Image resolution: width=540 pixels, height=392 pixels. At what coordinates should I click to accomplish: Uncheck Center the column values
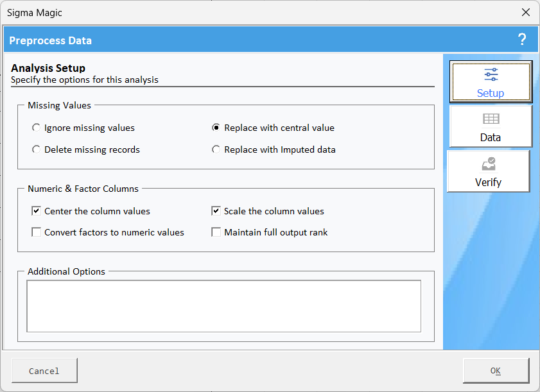point(37,211)
